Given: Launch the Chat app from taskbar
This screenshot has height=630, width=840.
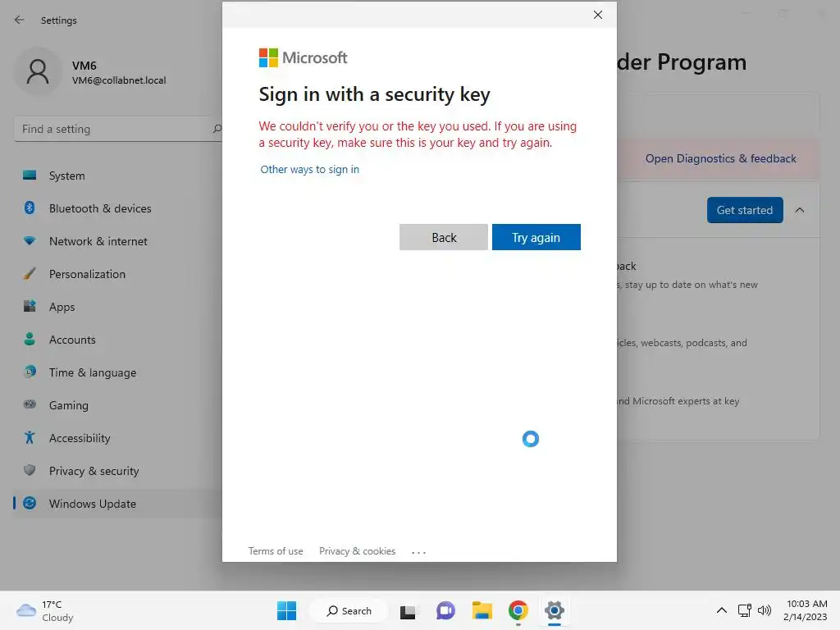Looking at the screenshot, I should (445, 610).
